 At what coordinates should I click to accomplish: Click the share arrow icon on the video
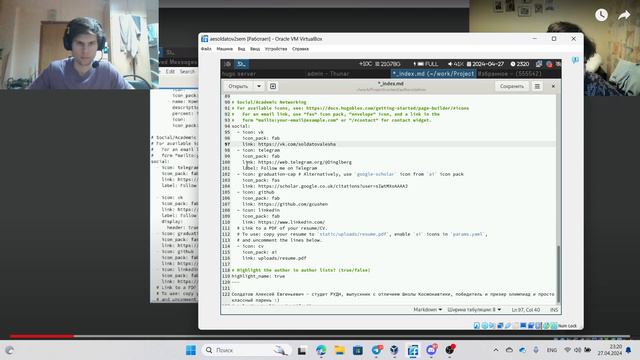[624, 16]
